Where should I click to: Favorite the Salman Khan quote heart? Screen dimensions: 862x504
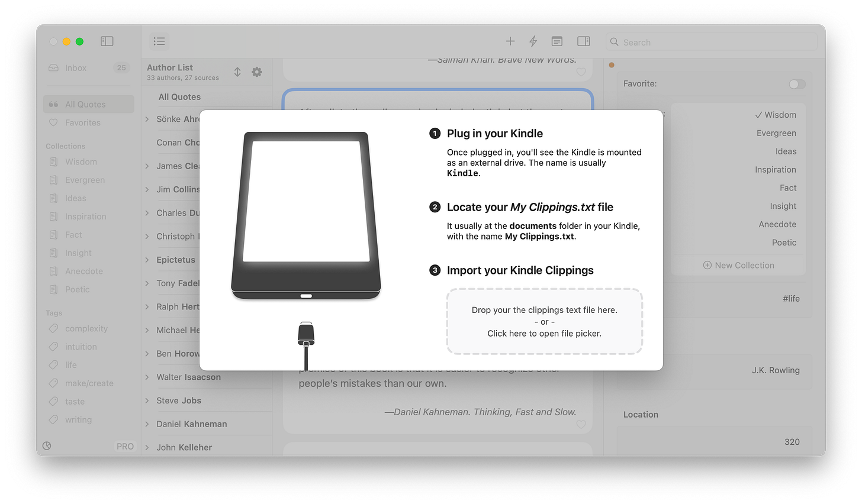[x=581, y=72]
